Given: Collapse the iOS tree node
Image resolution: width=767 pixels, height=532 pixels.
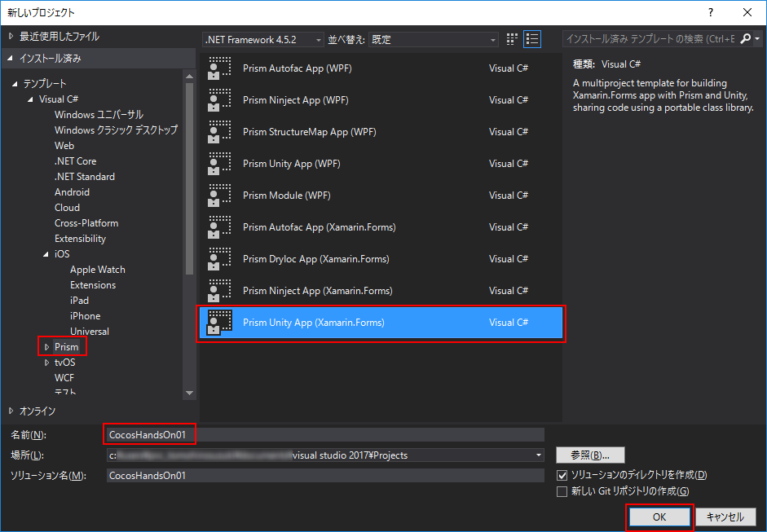Looking at the screenshot, I should 46,254.
